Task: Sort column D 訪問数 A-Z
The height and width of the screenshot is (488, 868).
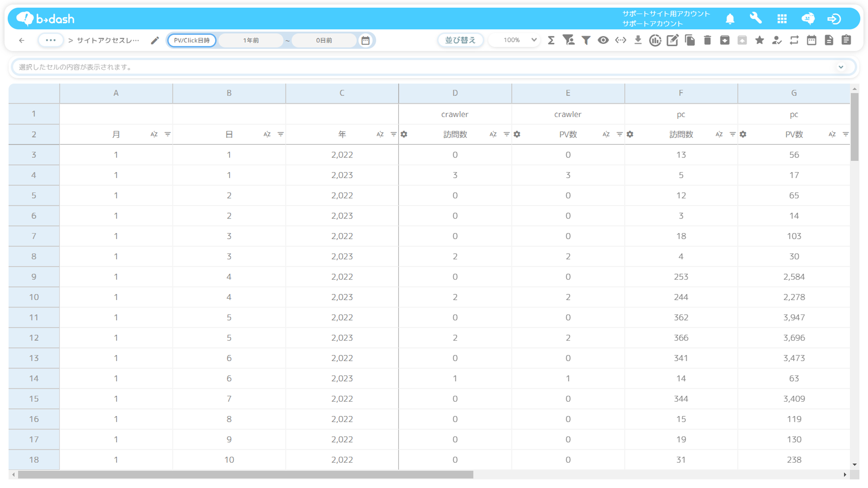Action: (493, 135)
